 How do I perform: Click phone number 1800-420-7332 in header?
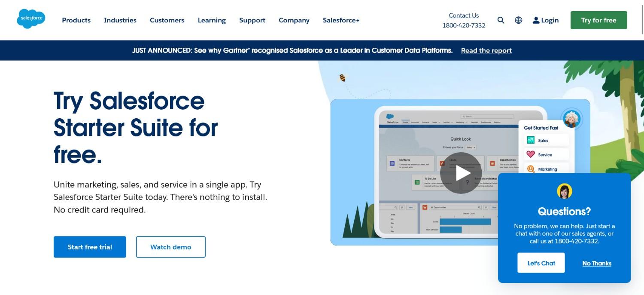pyautogui.click(x=464, y=25)
